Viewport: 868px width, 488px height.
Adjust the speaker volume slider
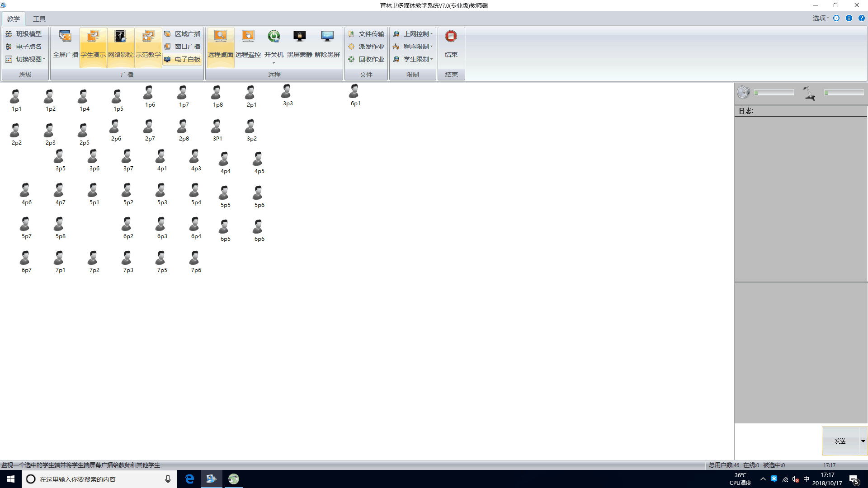point(774,93)
